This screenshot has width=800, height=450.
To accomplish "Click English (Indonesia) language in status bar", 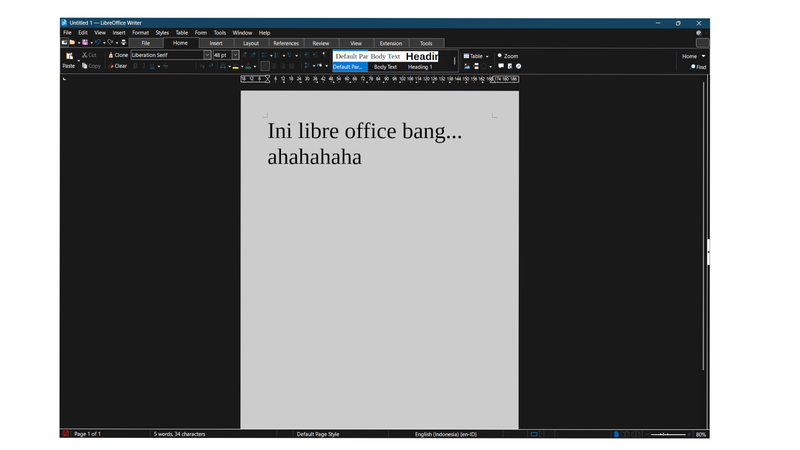I will click(445, 434).
